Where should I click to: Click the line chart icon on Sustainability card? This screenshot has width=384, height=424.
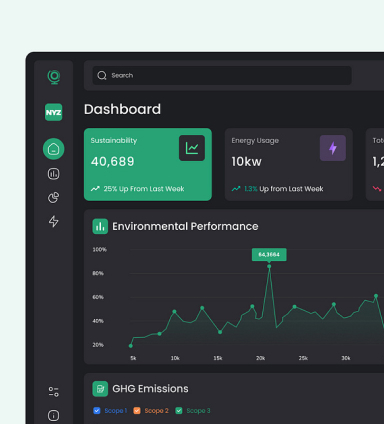pos(192,148)
